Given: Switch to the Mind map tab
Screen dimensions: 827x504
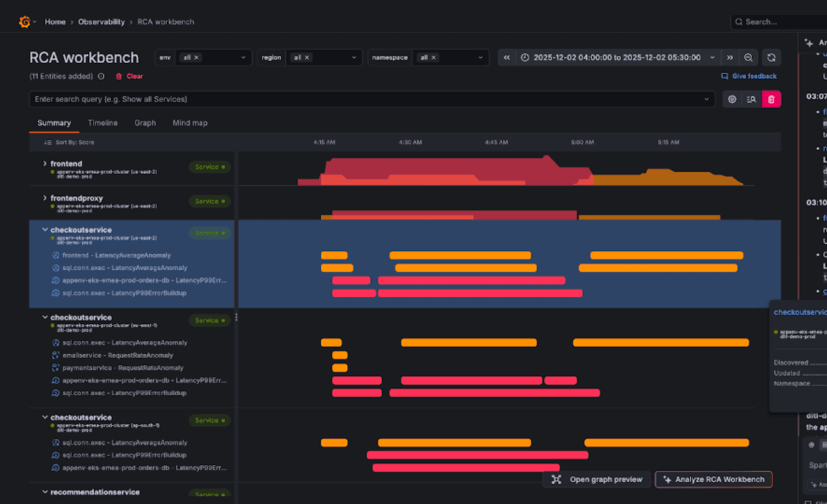Looking at the screenshot, I should point(190,123).
